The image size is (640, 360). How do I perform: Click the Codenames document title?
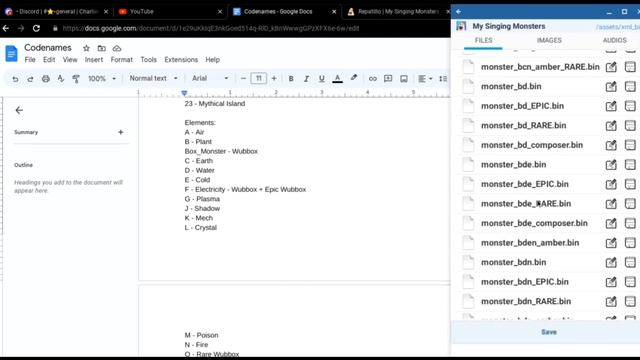click(48, 47)
